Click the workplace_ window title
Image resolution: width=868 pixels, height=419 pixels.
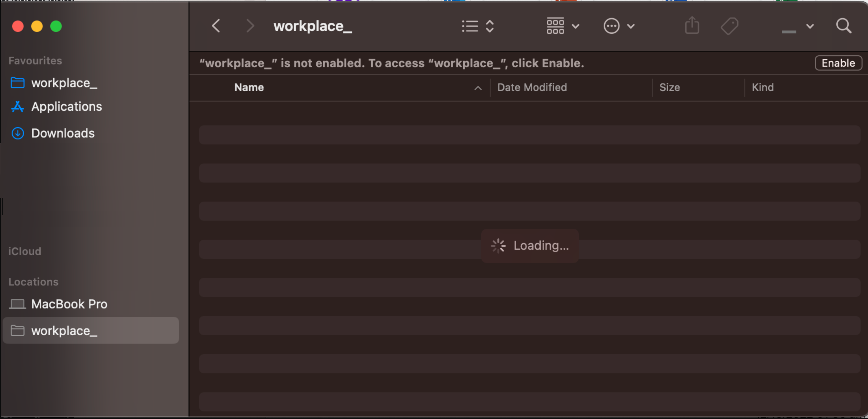pos(313,26)
